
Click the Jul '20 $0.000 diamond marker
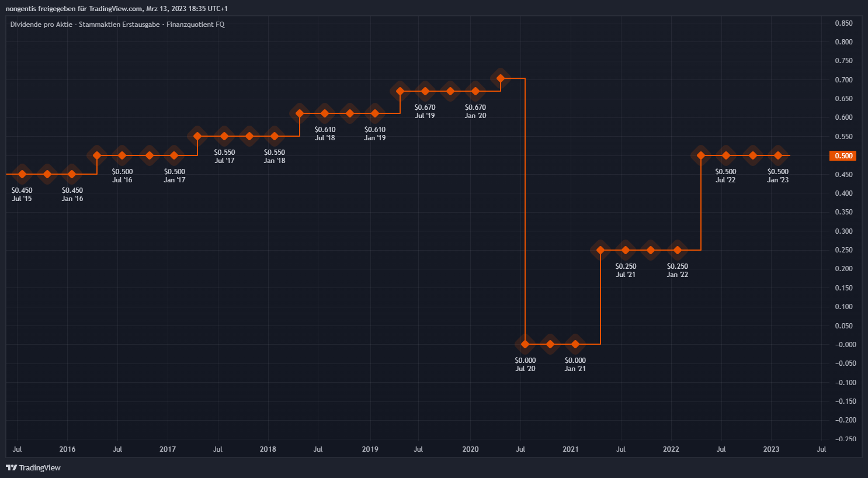coord(525,344)
